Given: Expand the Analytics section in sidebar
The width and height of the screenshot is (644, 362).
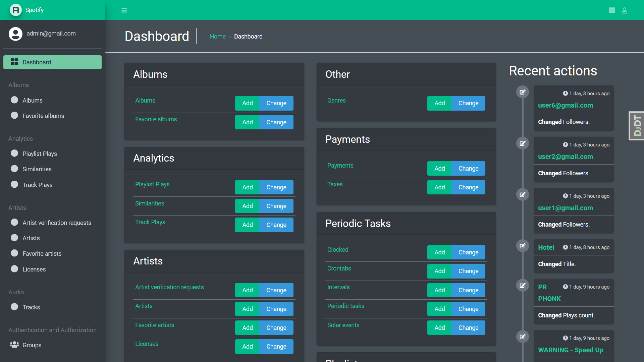Looking at the screenshot, I should coord(21,139).
